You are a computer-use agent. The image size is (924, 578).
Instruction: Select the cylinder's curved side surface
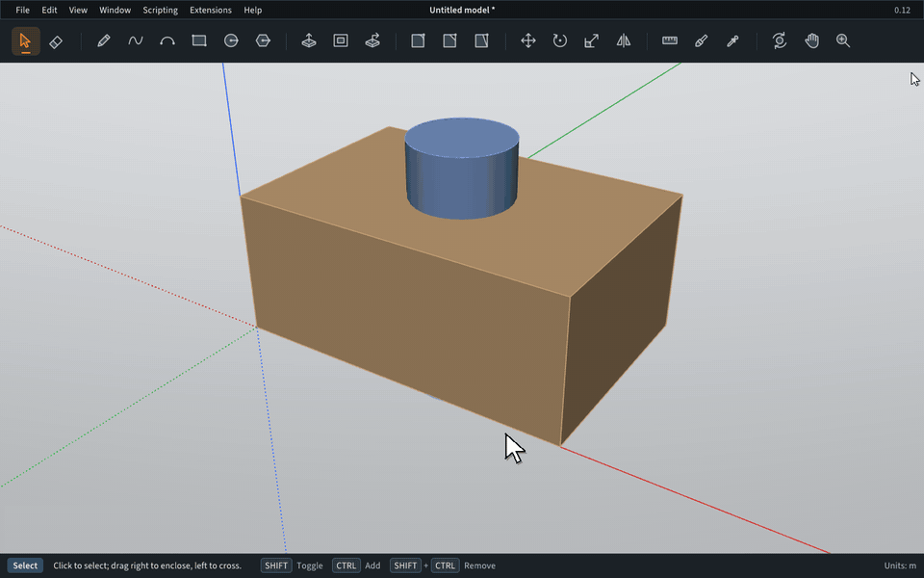462,186
